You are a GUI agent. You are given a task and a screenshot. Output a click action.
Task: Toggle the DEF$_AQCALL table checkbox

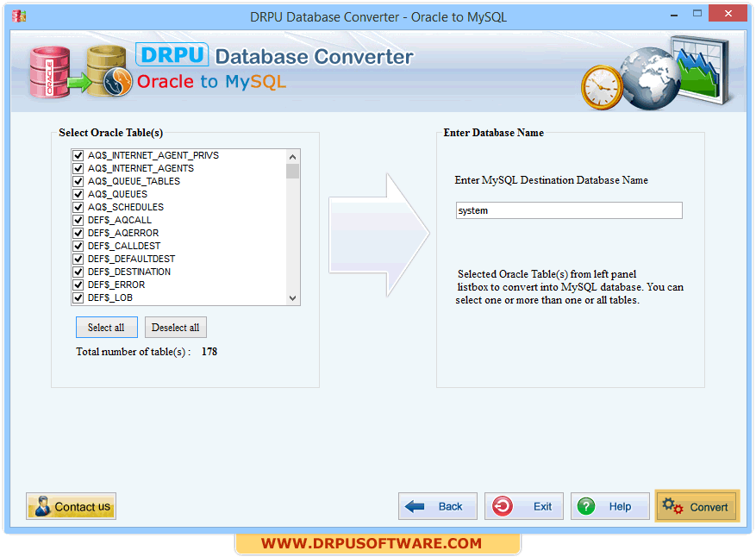pyautogui.click(x=78, y=221)
